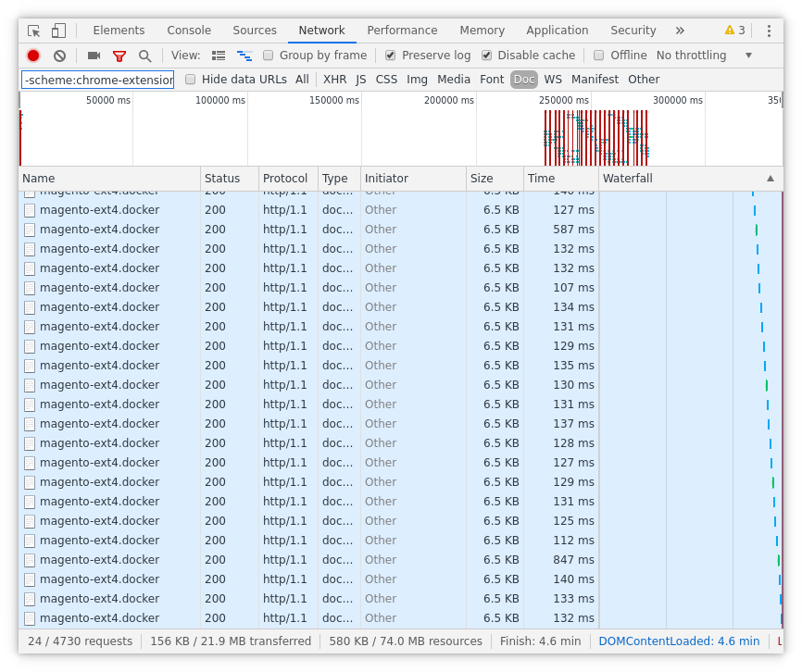Uncheck the Preserve log checkbox
802x672 pixels.
[x=391, y=56]
